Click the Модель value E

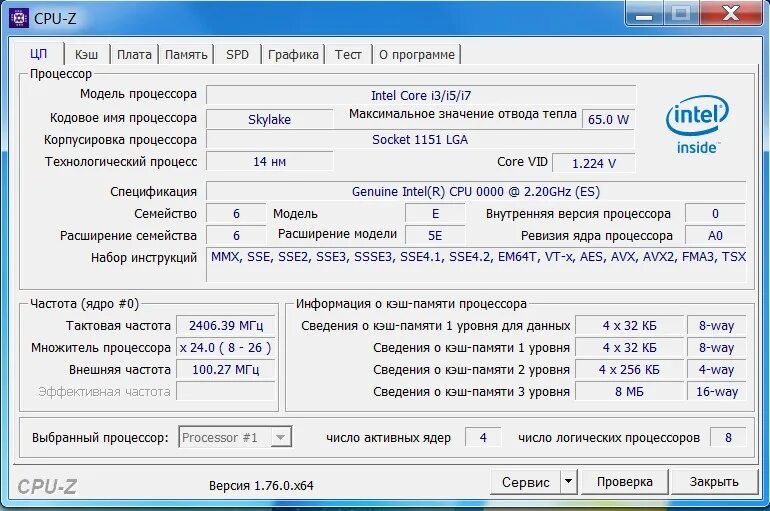click(435, 214)
